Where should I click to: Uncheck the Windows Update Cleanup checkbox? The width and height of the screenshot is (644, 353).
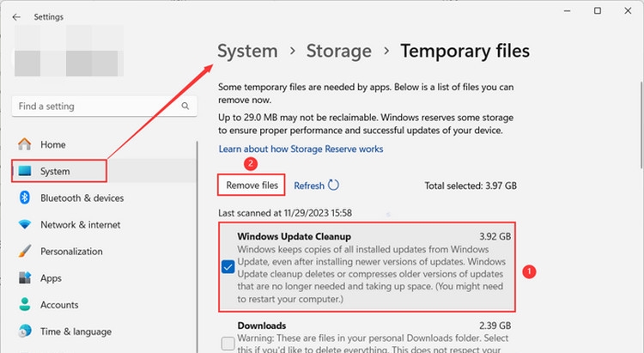click(x=228, y=267)
